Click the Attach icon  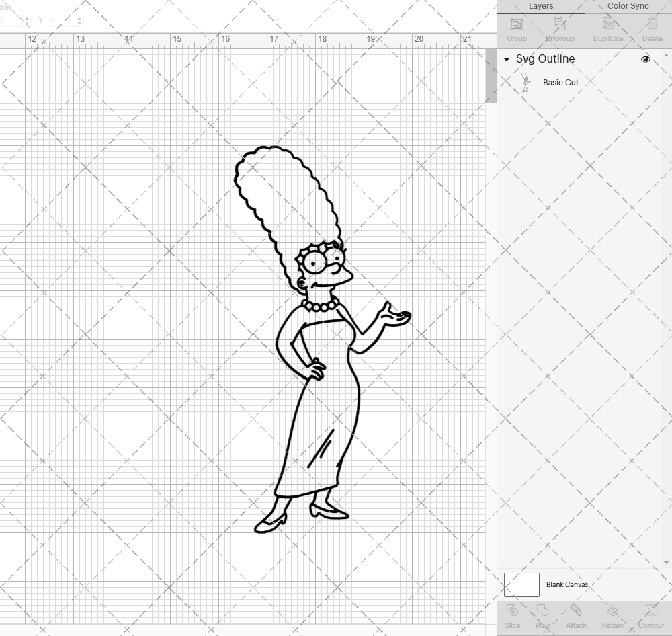pyautogui.click(x=576, y=615)
